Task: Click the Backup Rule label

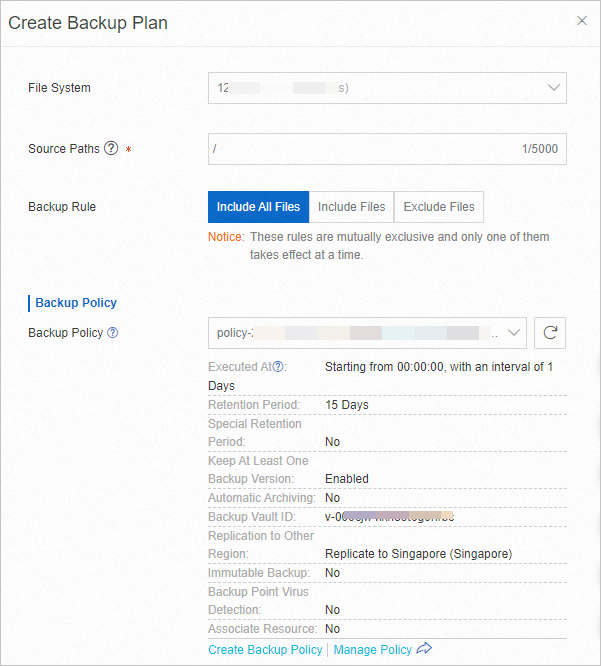Action: point(62,207)
